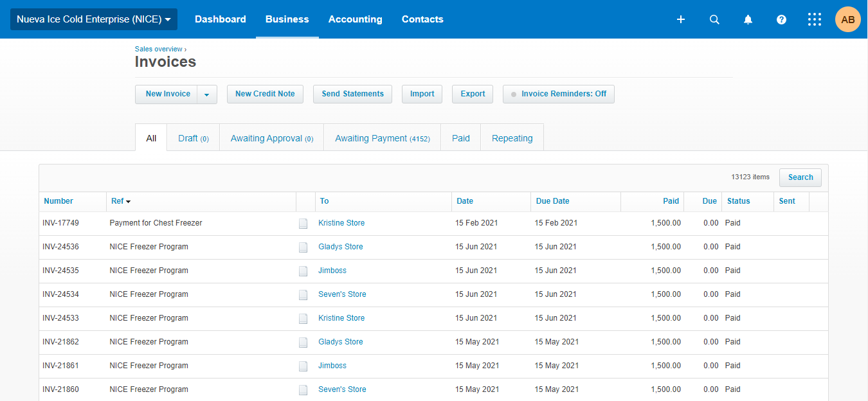
Task: Open the help question mark icon
Action: tap(781, 19)
